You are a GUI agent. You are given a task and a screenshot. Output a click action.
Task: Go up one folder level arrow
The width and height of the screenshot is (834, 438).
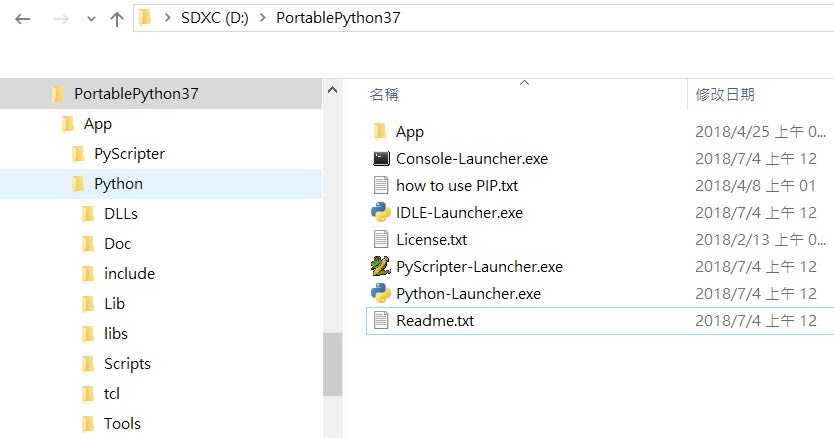click(116, 19)
